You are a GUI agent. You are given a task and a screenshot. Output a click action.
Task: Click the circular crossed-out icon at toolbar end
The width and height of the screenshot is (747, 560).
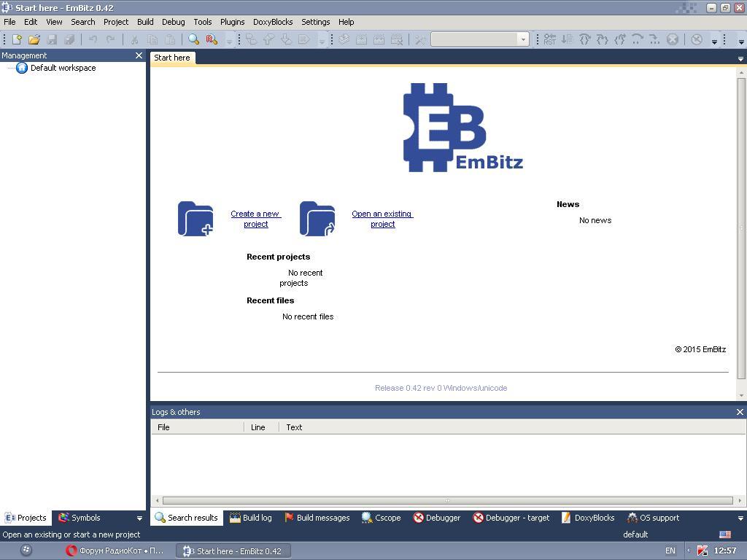click(697, 39)
